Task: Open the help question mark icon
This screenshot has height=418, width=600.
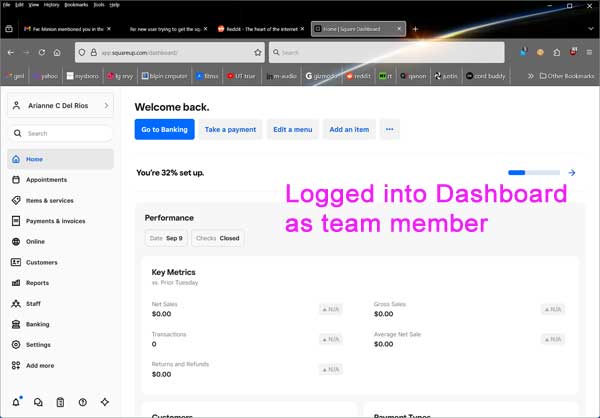Action: point(83,402)
